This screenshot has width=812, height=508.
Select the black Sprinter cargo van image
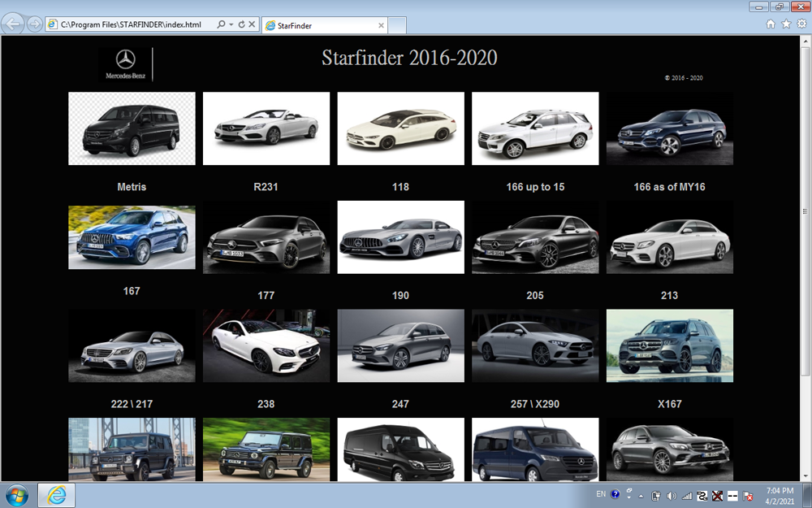pos(401,449)
